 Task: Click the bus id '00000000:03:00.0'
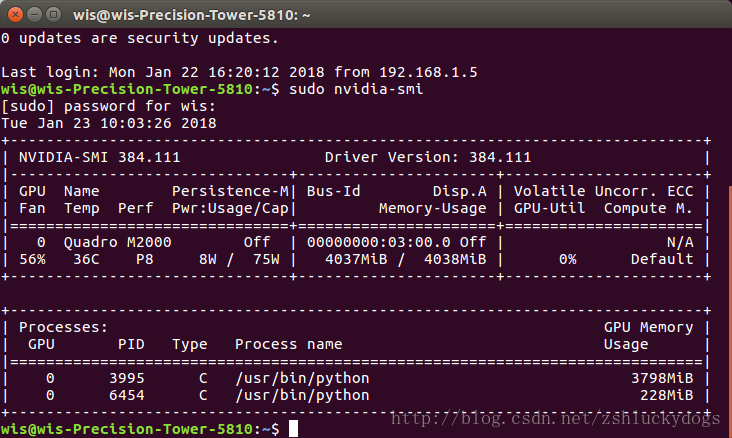(x=379, y=242)
